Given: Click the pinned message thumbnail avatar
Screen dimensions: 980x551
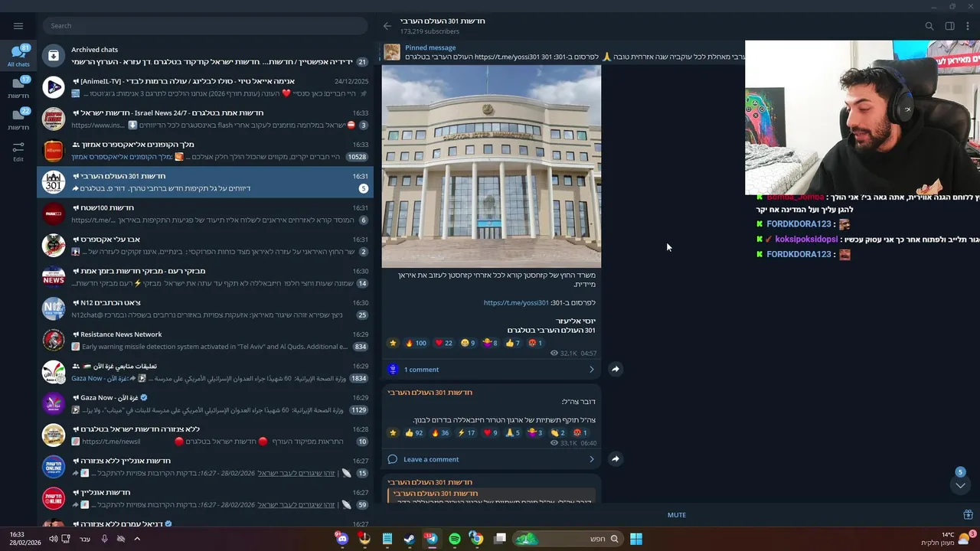Looking at the screenshot, I should (392, 52).
